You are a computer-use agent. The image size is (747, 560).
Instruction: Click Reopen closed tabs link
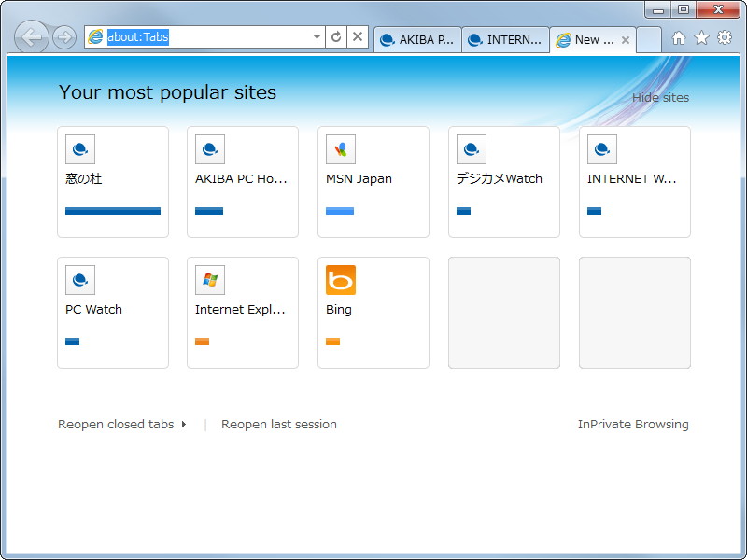116,425
